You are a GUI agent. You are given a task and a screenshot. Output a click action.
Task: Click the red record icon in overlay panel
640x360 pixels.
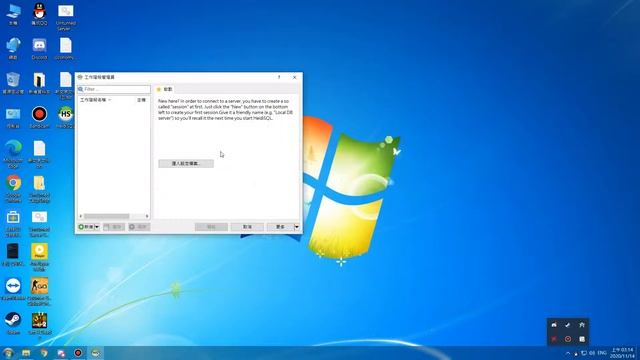[x=568, y=339]
